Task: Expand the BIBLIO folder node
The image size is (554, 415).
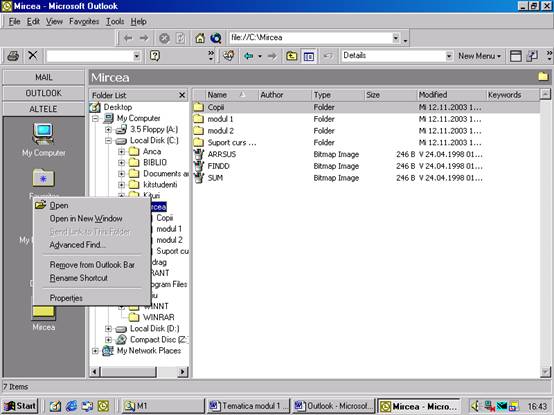Action: pos(122,163)
